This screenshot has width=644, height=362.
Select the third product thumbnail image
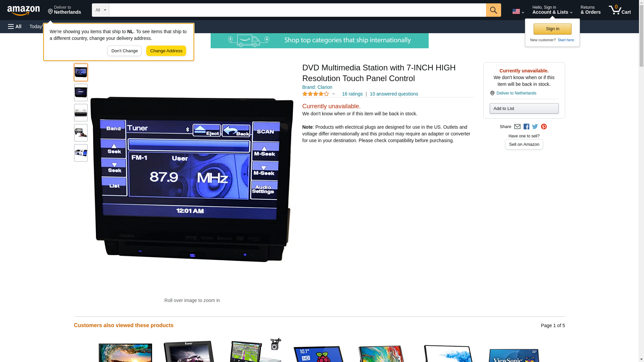81,113
